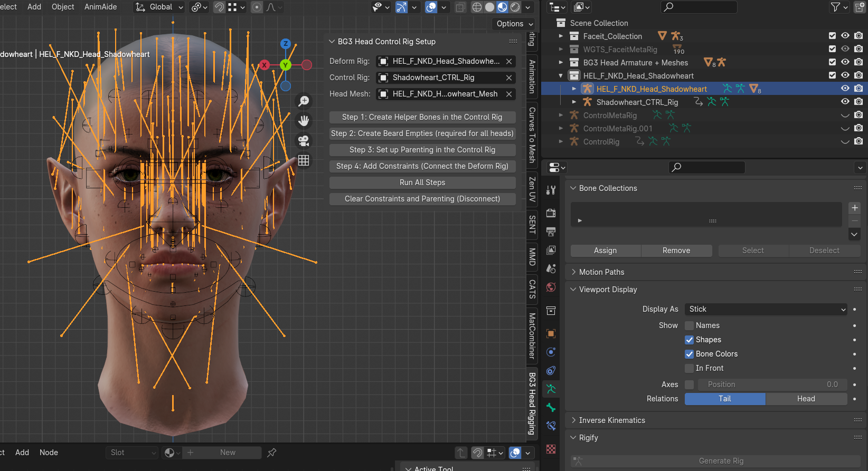Open the outliner filter dropdown
The width and height of the screenshot is (868, 471).
tap(839, 7)
